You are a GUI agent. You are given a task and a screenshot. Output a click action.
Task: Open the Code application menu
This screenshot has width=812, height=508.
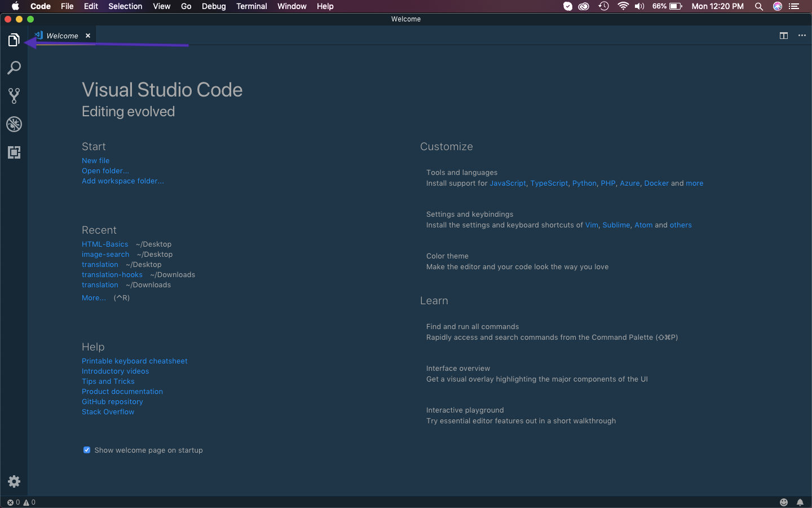tap(41, 6)
